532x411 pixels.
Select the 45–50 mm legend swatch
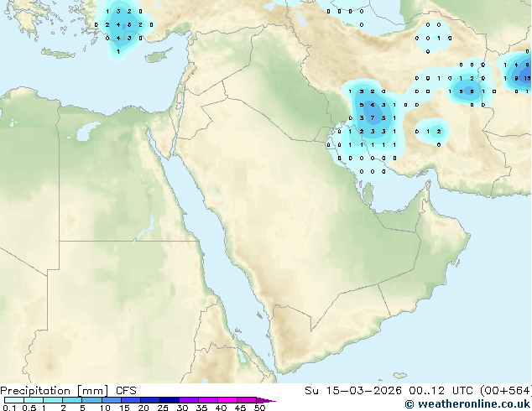[x=247, y=400]
